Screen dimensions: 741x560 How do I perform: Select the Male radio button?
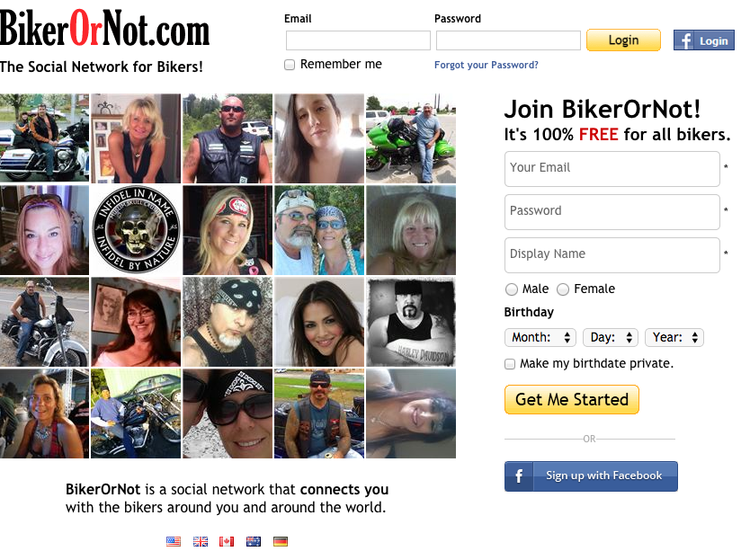click(512, 289)
